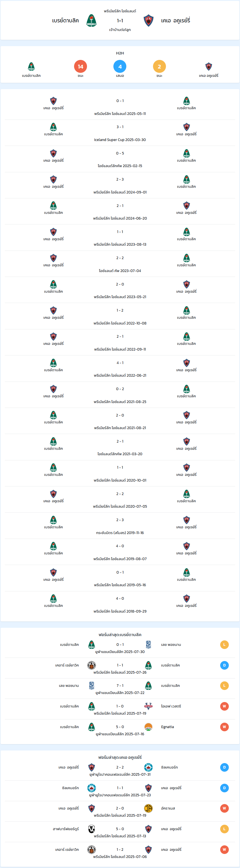Click the KR Reykjavik crest in 1-1 recent-form row
The image size is (240, 868).
[x=92, y=665]
